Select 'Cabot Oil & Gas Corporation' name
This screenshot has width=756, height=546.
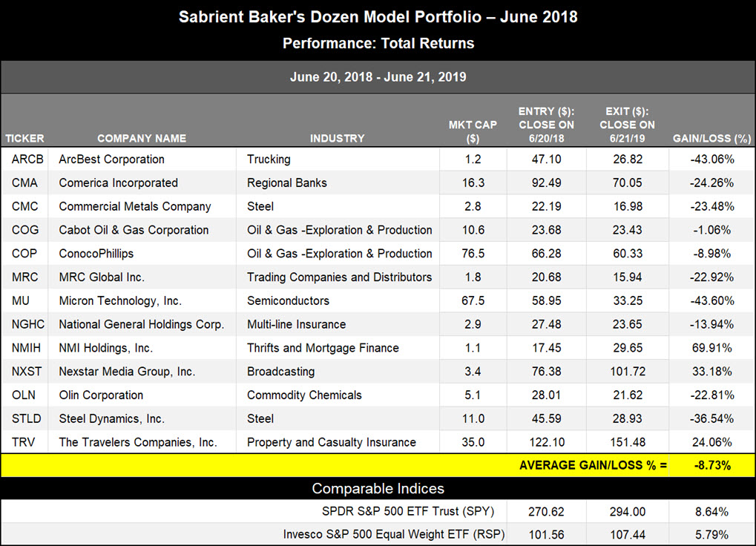tap(134, 230)
